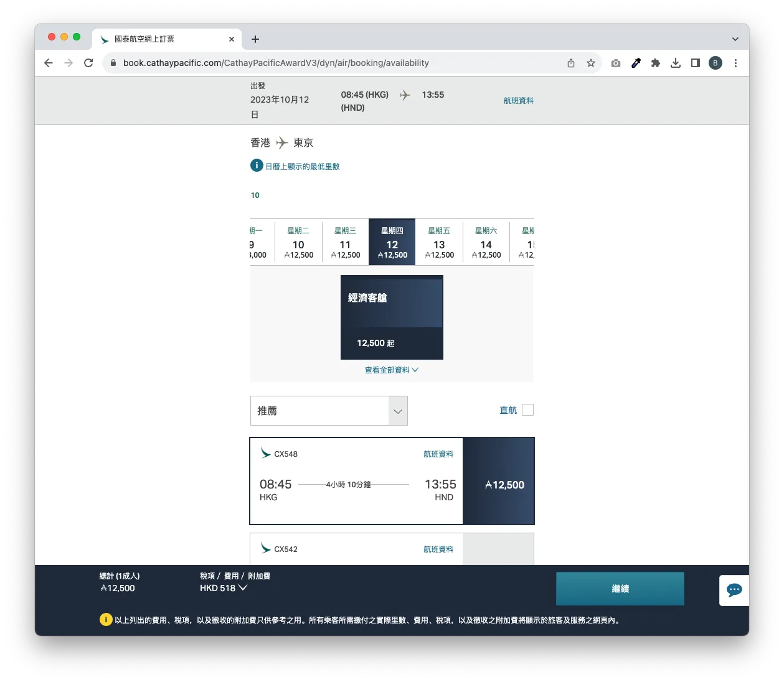Image resolution: width=784 pixels, height=682 pixels.
Task: Expand the HKD 518 taxes breakdown
Action: click(x=224, y=588)
